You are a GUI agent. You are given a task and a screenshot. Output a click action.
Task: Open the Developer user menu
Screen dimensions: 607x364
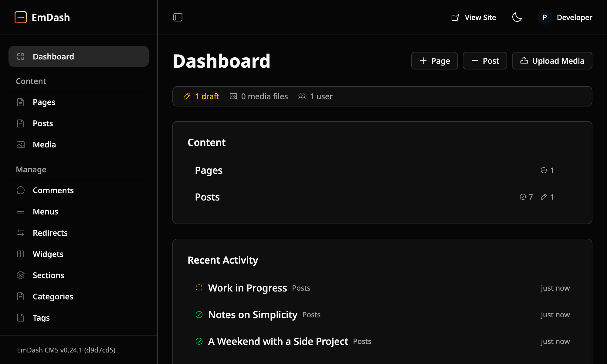click(565, 17)
